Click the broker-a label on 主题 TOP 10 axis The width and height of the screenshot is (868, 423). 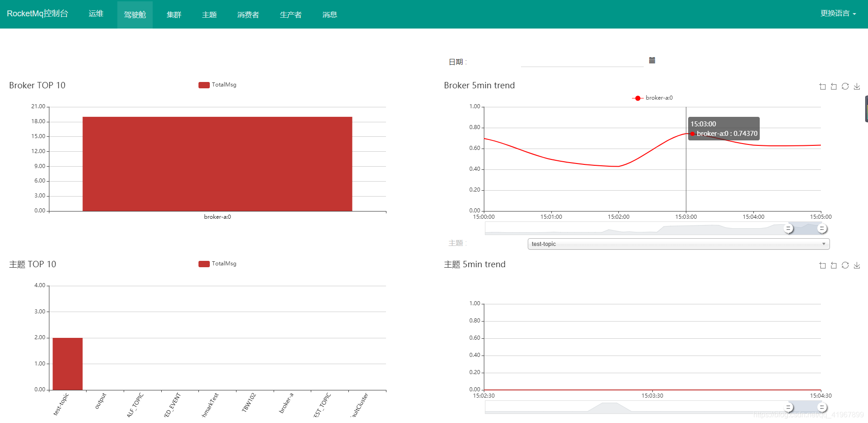(x=286, y=403)
